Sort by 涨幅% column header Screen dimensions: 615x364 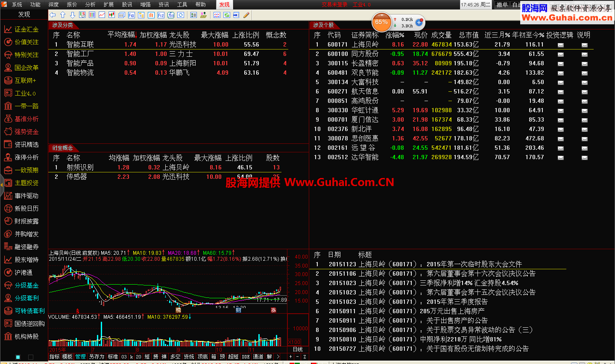pos(395,35)
